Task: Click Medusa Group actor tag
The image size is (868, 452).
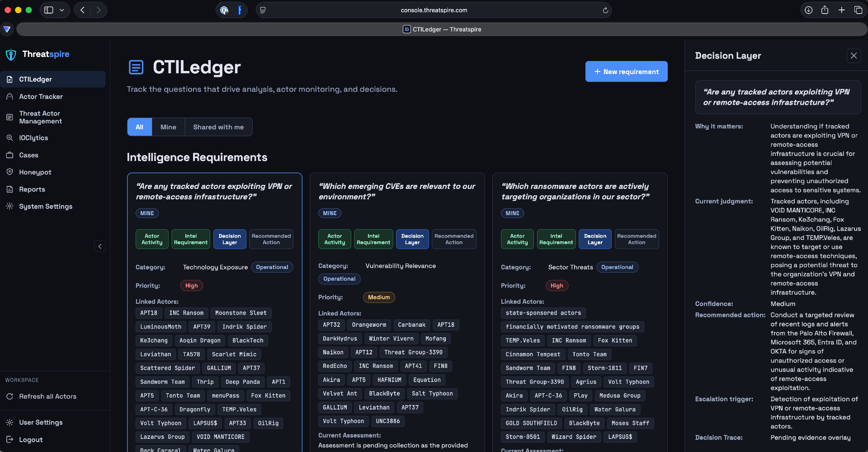Action: [620, 395]
